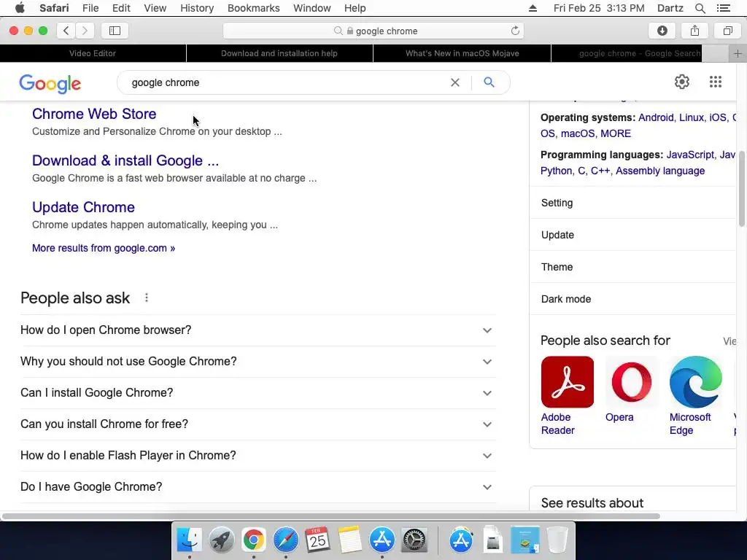747x560 pixels.
Task: Open the View menu
Action: point(155,8)
